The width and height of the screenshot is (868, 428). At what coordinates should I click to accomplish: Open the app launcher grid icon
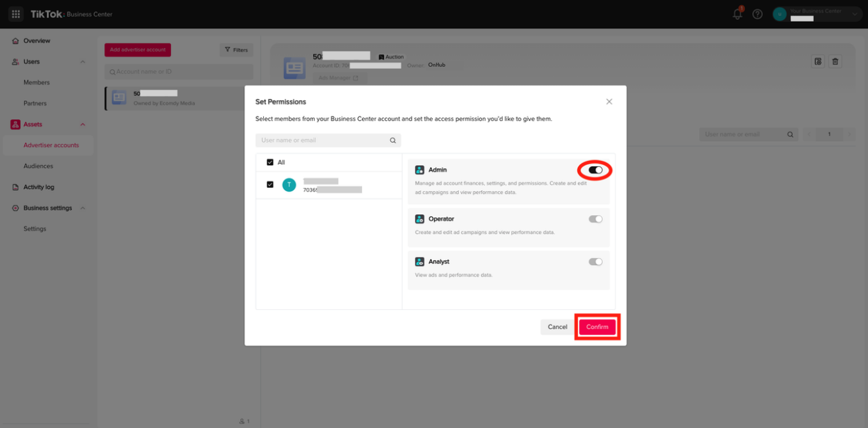tap(16, 14)
